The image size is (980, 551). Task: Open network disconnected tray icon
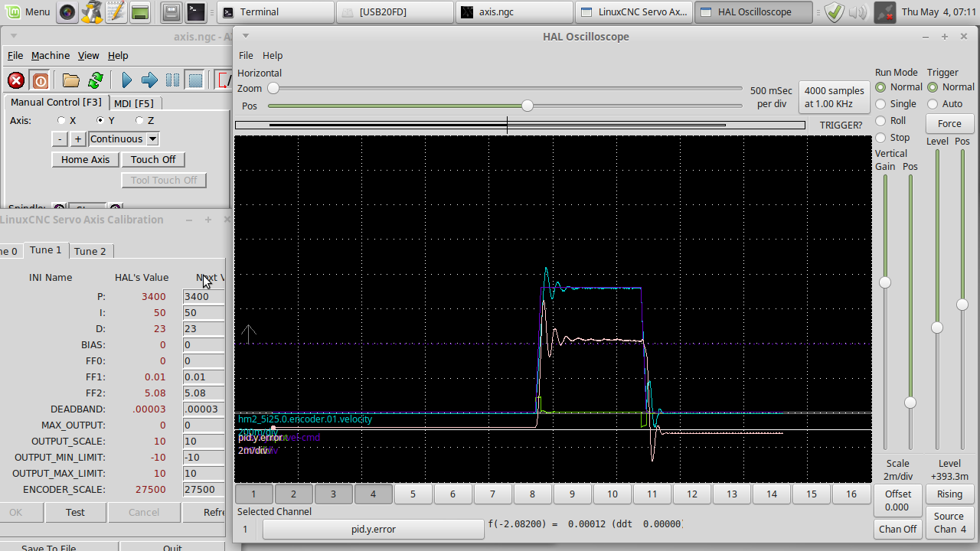point(884,11)
